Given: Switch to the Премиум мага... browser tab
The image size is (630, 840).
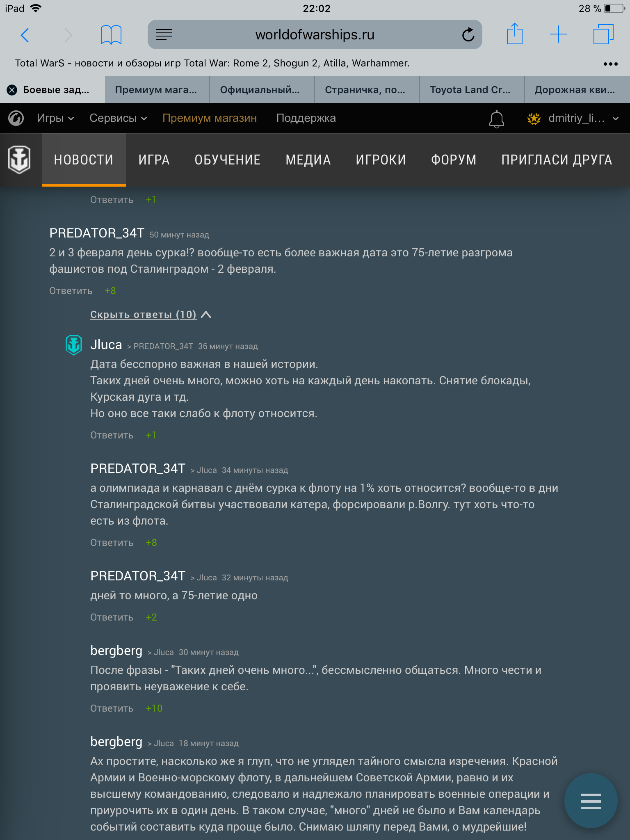Looking at the screenshot, I should pyautogui.click(x=157, y=90).
